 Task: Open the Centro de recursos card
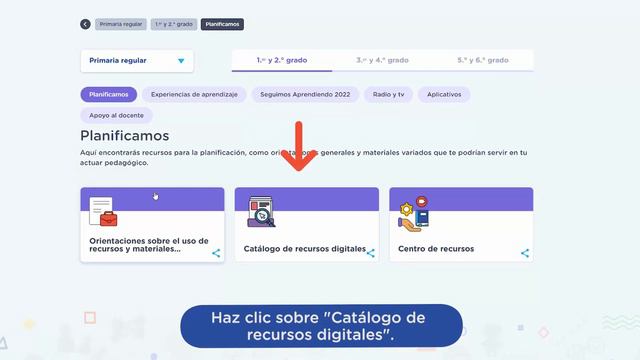[x=461, y=224]
